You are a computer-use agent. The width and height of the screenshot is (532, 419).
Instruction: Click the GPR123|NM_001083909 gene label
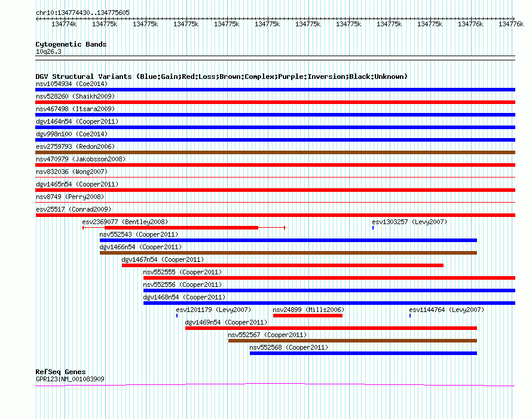click(70, 379)
